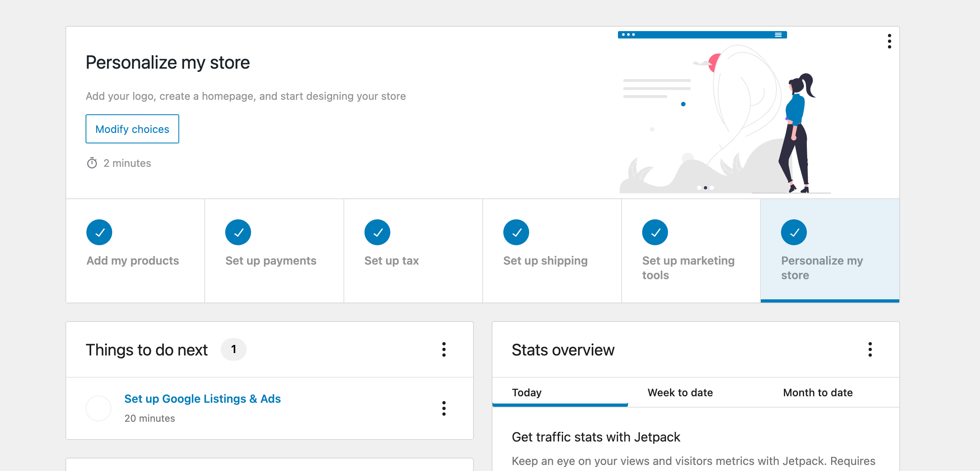Mark Set up Google Listings & Ads as complete
The height and width of the screenshot is (471, 980).
pos(98,408)
